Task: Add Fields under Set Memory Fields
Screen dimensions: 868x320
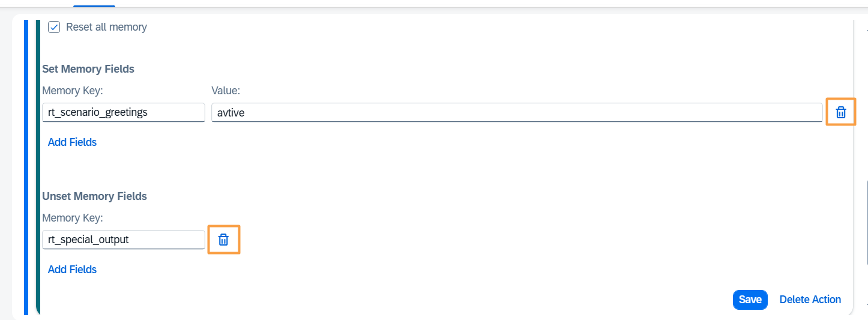Action: (72, 142)
